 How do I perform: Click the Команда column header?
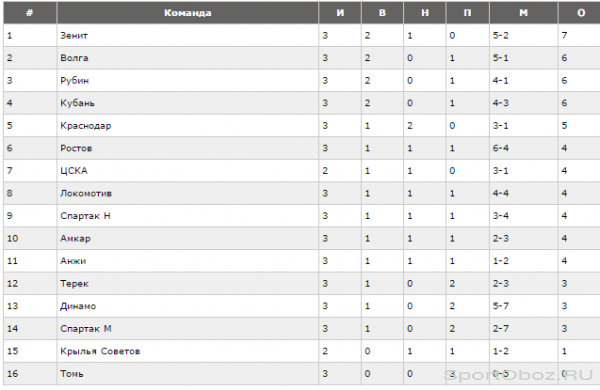(188, 13)
